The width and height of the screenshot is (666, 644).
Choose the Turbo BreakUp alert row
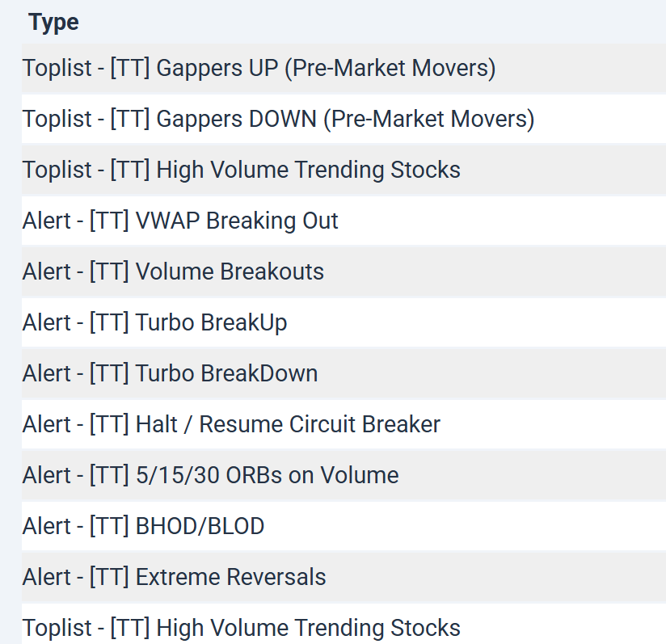pyautogui.click(x=154, y=322)
